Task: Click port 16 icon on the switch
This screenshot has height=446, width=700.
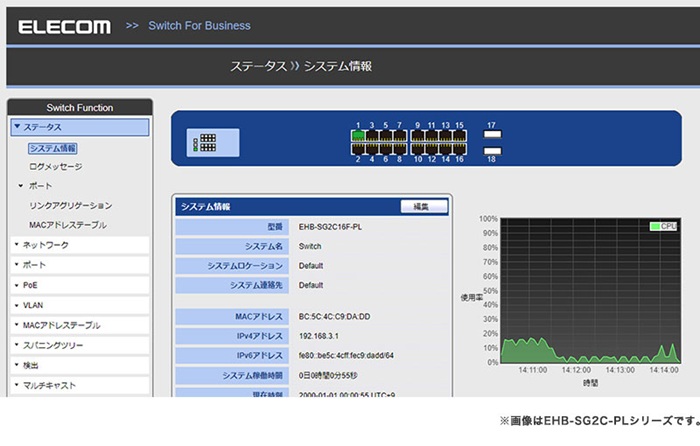Action: coord(459,148)
